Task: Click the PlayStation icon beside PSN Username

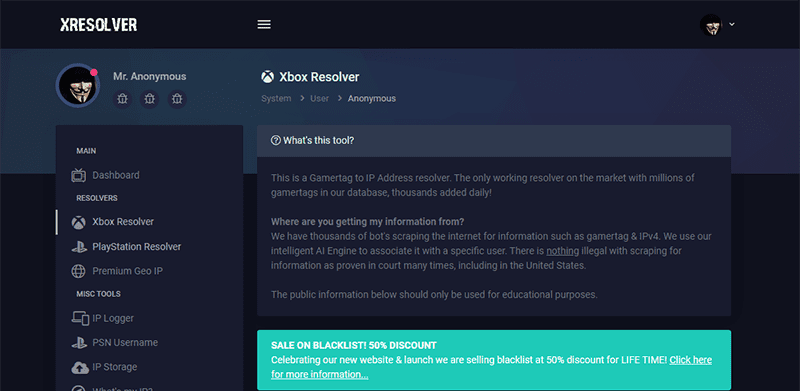Action: 79,343
